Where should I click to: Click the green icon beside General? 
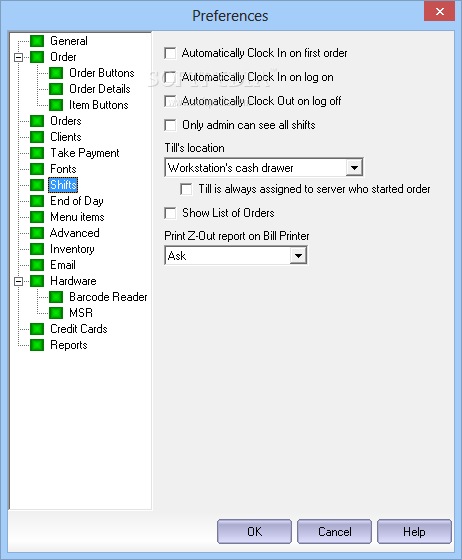pos(37,41)
